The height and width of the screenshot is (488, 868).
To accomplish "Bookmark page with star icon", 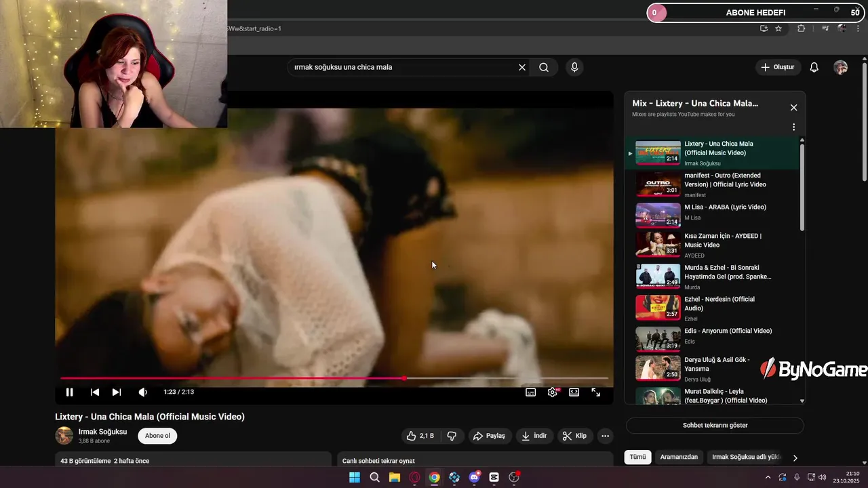I will 778,28.
